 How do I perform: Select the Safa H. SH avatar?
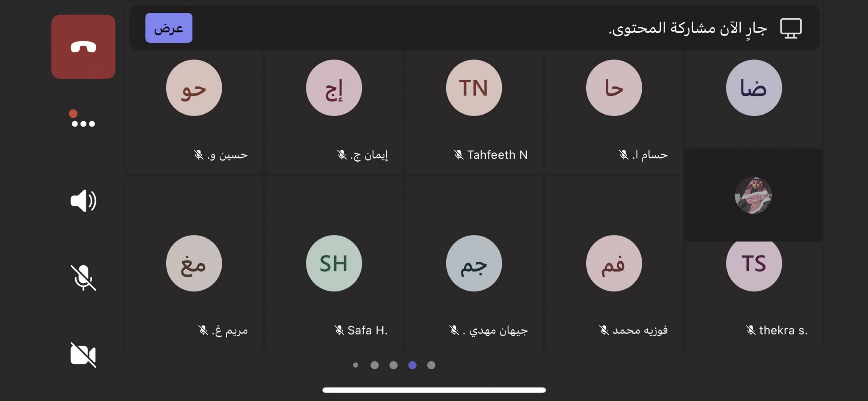pyautogui.click(x=334, y=263)
